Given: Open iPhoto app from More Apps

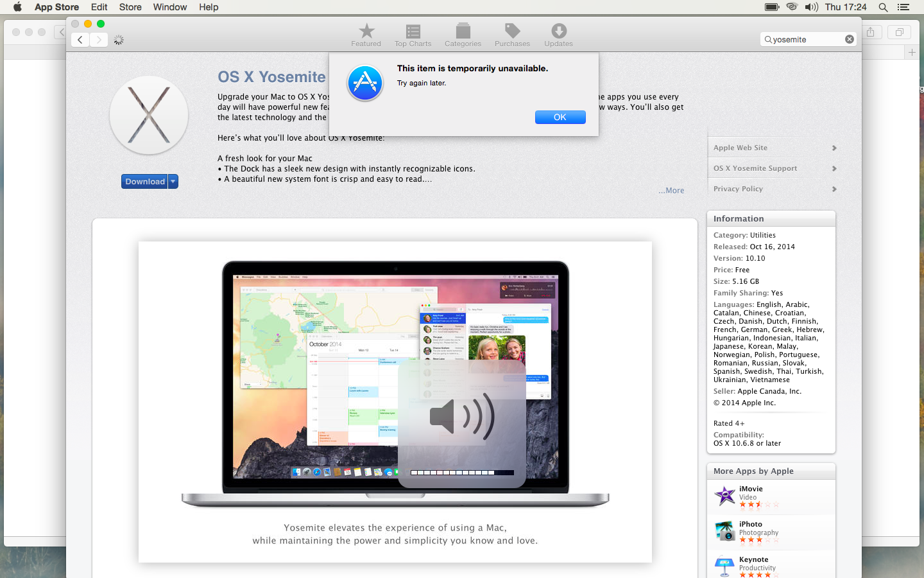Looking at the screenshot, I should [751, 524].
